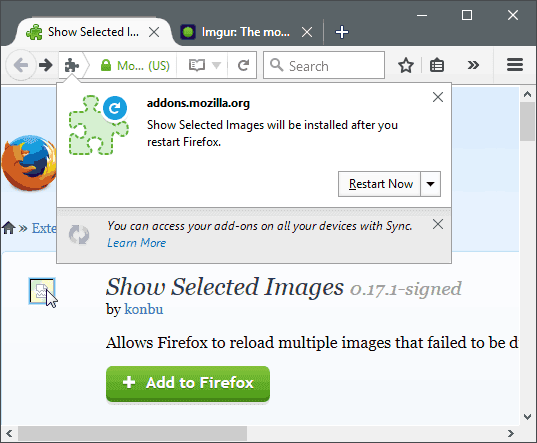Screen dimensions: 537x443
Task: Click the horizontal scrollbar thumb
Action: tap(132, 434)
